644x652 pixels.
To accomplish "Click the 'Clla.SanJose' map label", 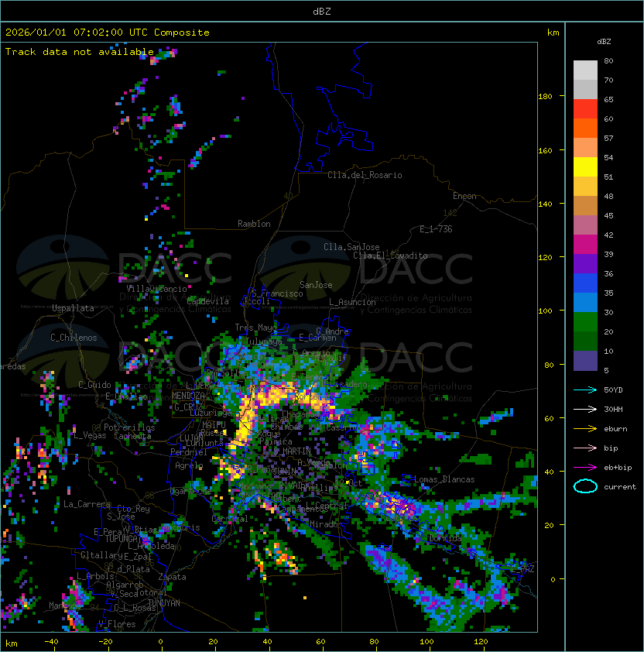I will tap(351, 247).
